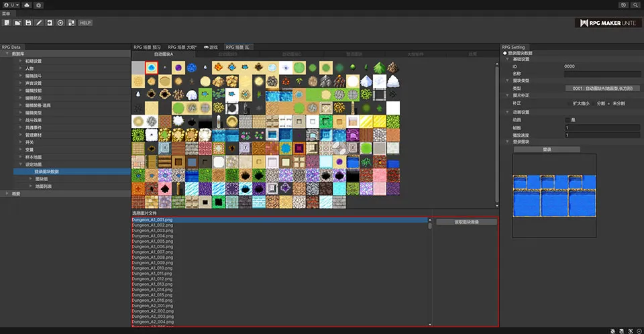
Task: Select the 分割 radio option
Action: 593,104
